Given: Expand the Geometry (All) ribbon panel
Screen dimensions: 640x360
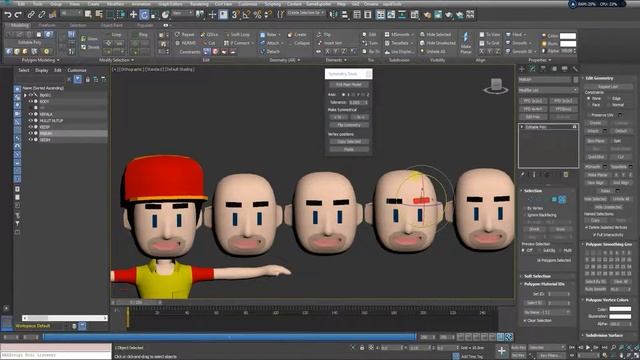Looking at the screenshot, I should click(x=285, y=60).
